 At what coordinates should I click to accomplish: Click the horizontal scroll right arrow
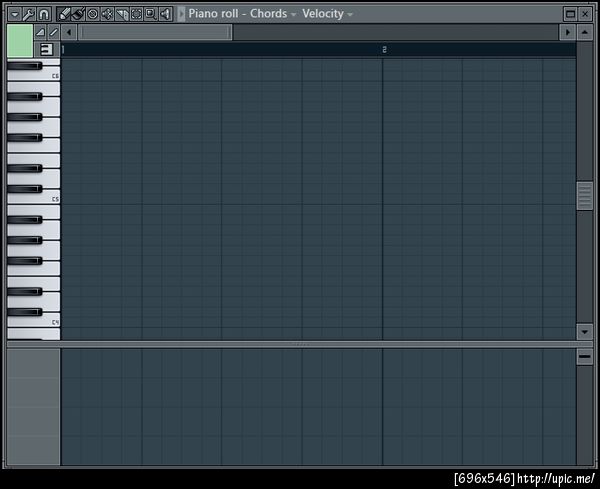point(568,33)
